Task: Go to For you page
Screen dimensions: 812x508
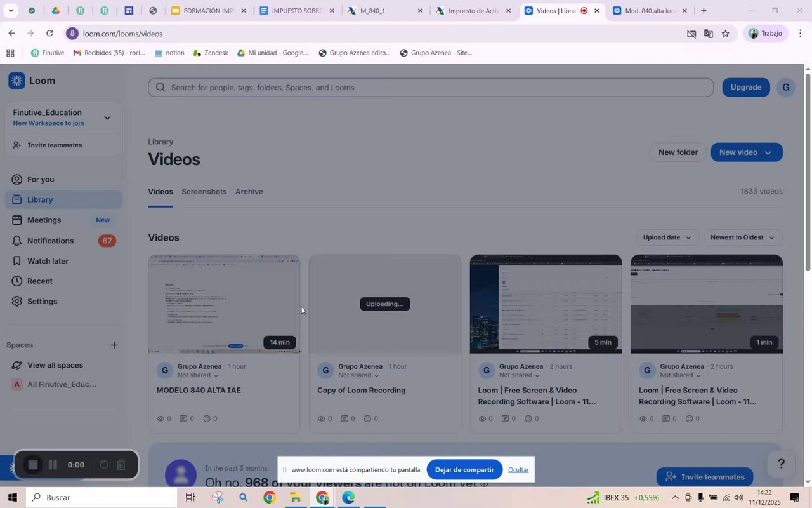Action: click(x=41, y=180)
